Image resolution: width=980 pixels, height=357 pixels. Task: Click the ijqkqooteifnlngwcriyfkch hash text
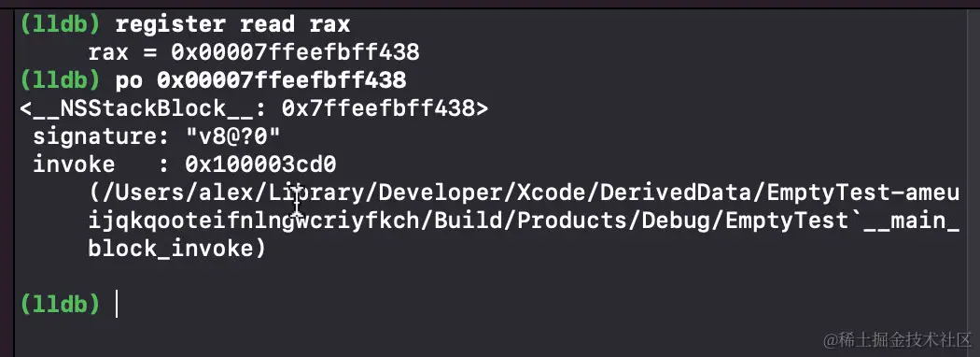click(254, 221)
